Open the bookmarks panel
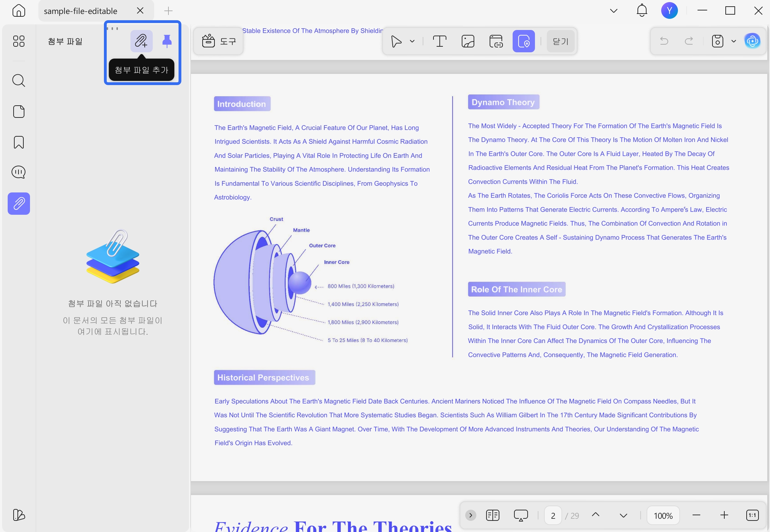Viewport: 770px width, 532px height. (x=19, y=142)
